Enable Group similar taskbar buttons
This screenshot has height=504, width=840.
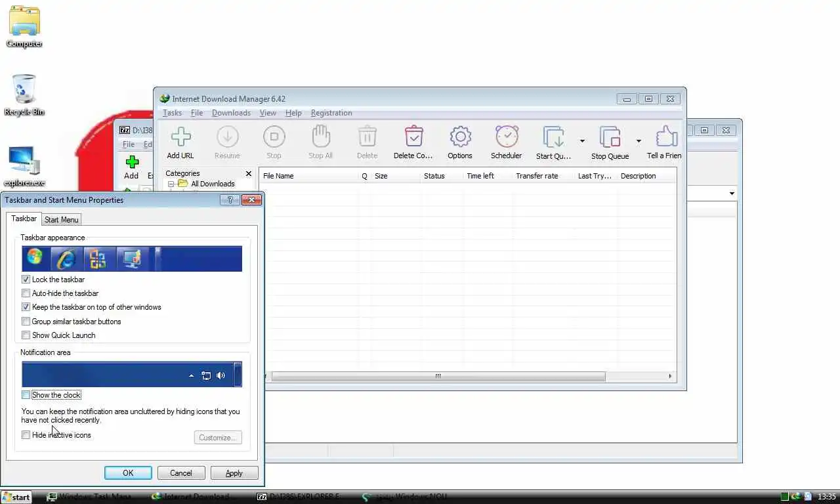pyautogui.click(x=26, y=322)
